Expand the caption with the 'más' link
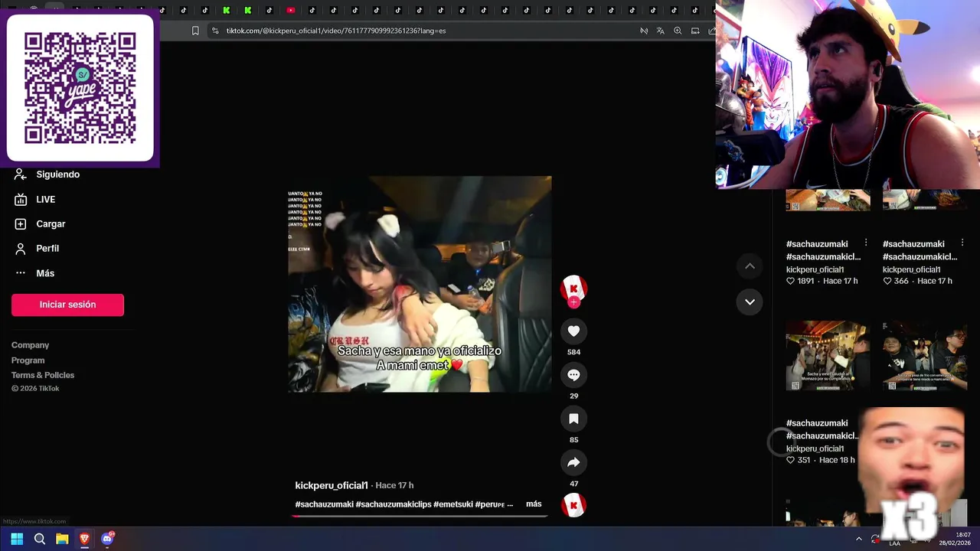 pyautogui.click(x=534, y=504)
